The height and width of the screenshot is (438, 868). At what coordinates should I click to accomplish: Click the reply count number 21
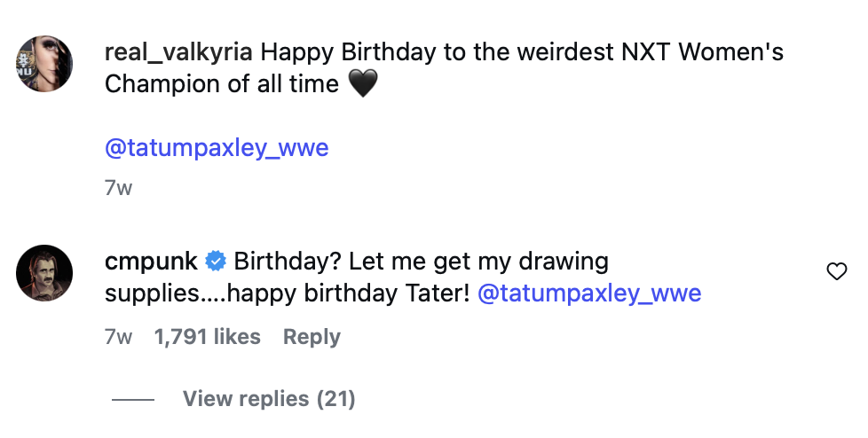click(x=335, y=399)
